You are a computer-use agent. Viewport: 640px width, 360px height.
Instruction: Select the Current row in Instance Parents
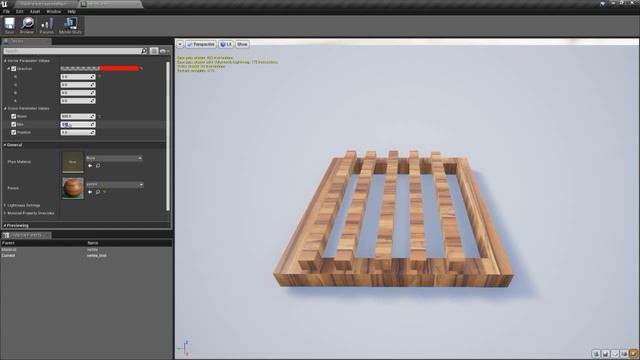[86, 256]
